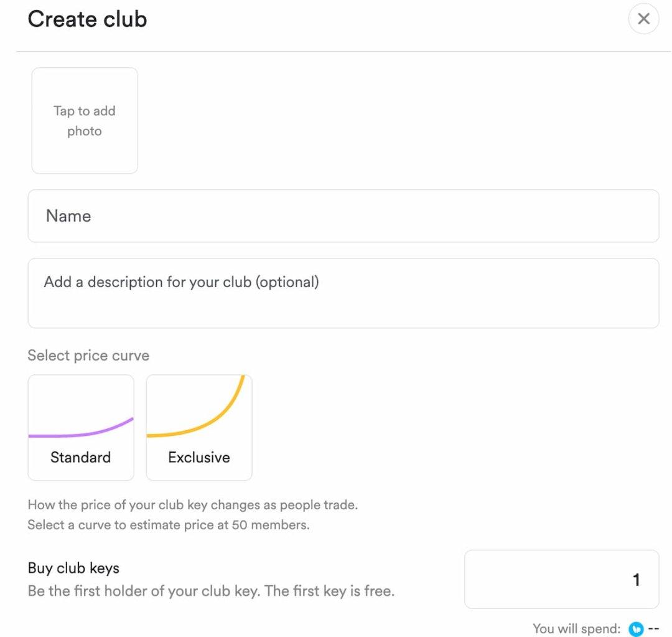The height and width of the screenshot is (637, 672).
Task: Click the "first key is free" hint
Action: click(x=330, y=590)
